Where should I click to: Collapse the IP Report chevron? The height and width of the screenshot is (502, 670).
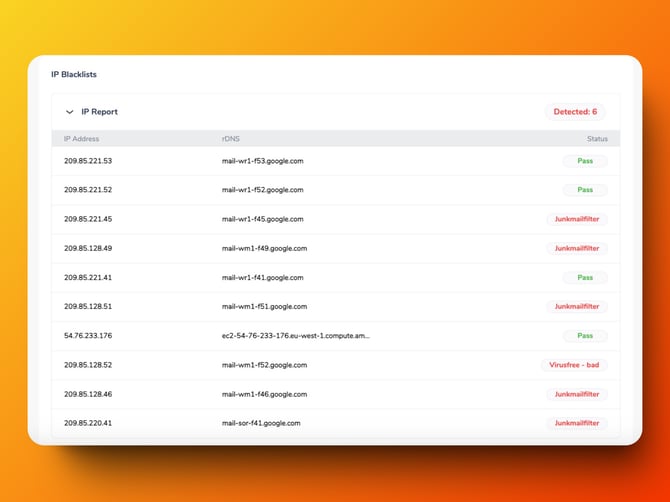point(70,112)
